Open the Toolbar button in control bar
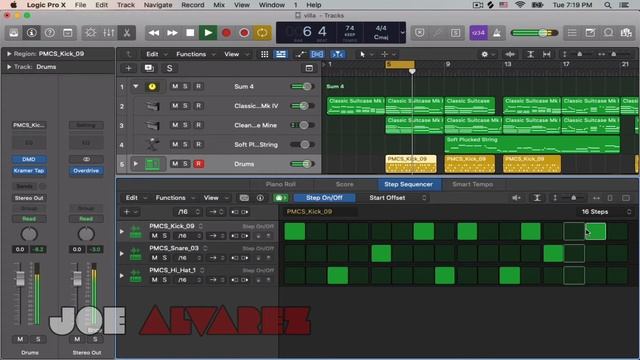The image size is (640, 360). coord(68,33)
